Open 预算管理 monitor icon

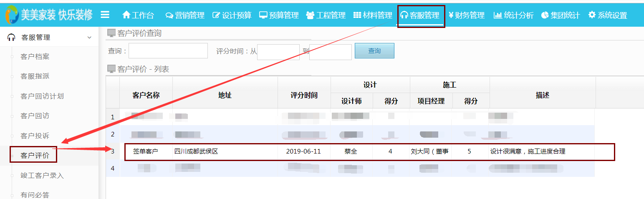pyautogui.click(x=263, y=15)
